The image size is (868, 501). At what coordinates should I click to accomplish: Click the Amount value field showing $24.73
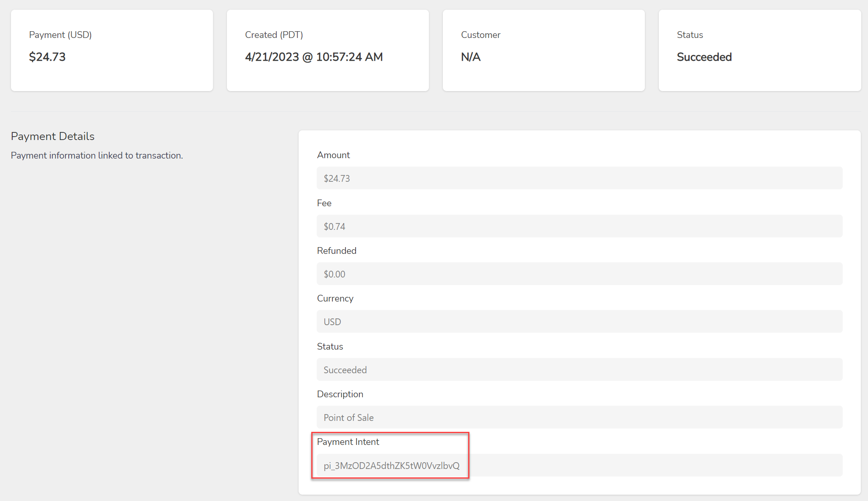(579, 178)
